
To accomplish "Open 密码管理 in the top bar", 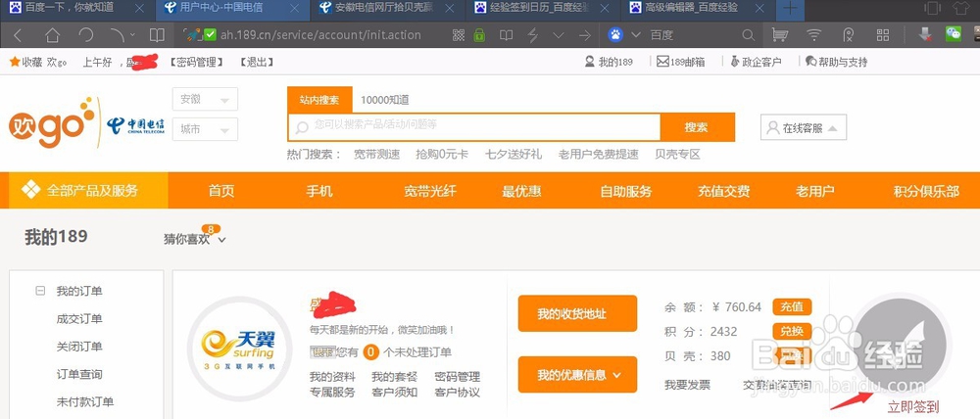I will coord(196,62).
